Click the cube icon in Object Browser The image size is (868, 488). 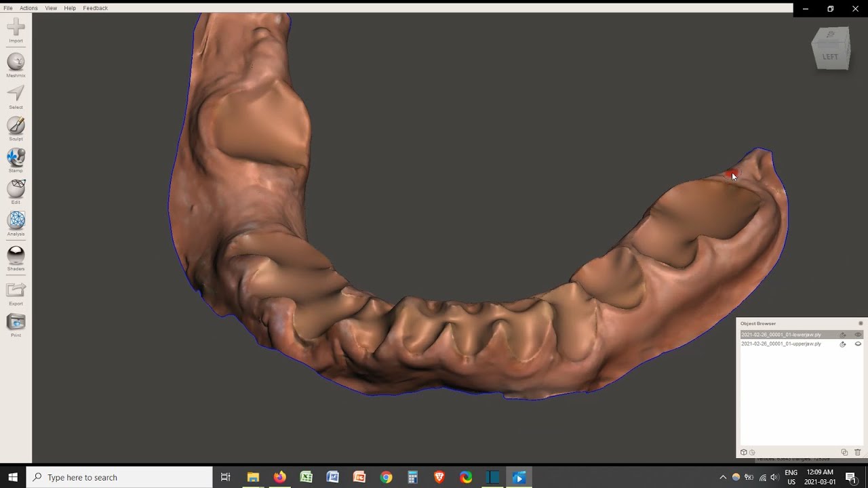(x=743, y=452)
